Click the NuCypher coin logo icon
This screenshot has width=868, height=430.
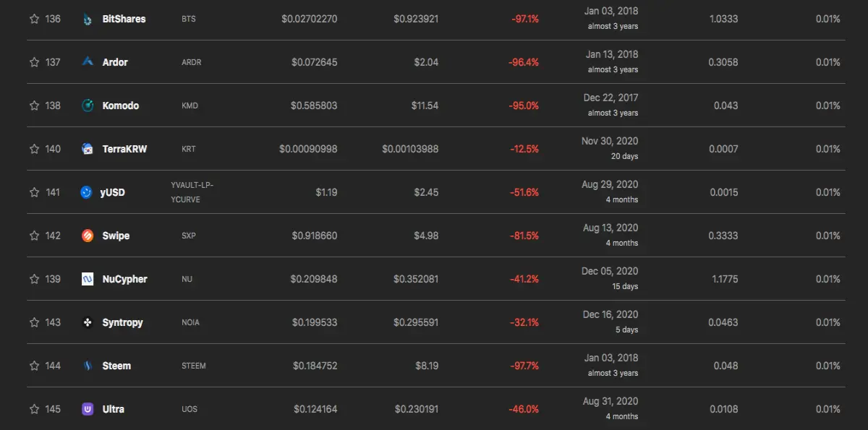88,279
